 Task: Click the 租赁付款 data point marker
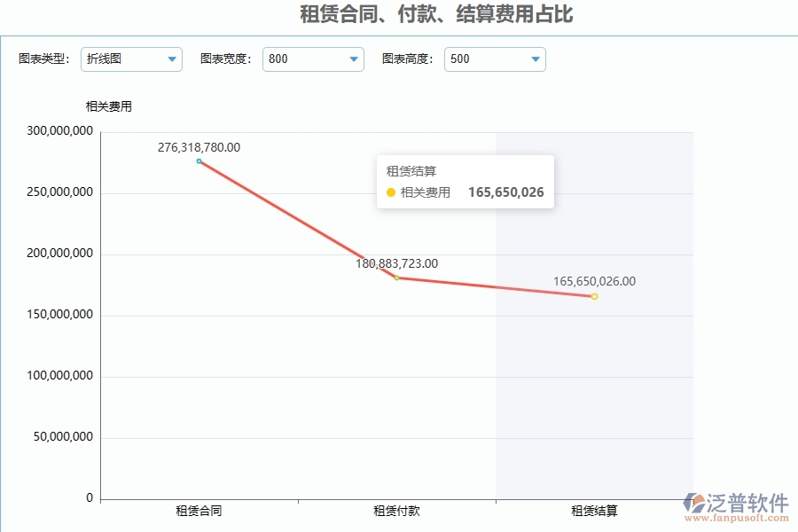pyautogui.click(x=395, y=278)
